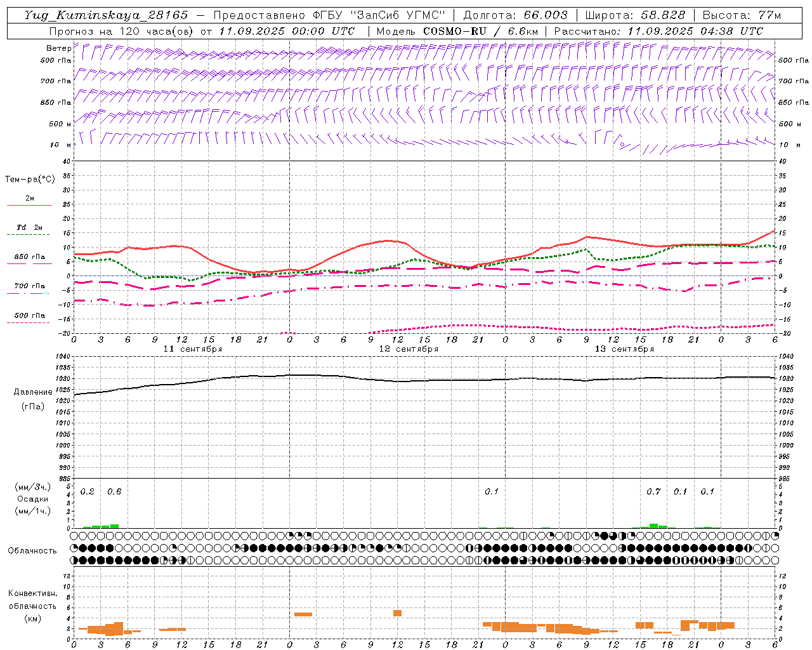The image size is (812, 650).
Task: Click the (мм/3ч.) unit label
Action: [x=33, y=487]
